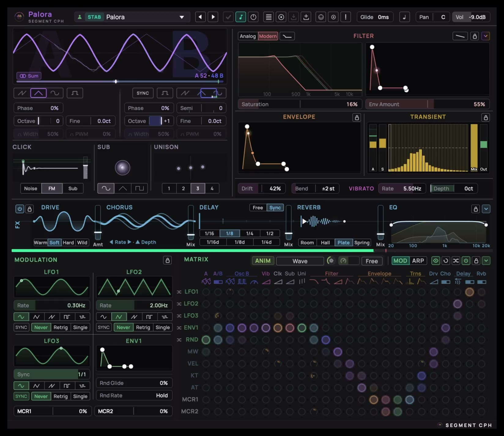
Task: Lock the TRANSIENT section
Action: 485,117
